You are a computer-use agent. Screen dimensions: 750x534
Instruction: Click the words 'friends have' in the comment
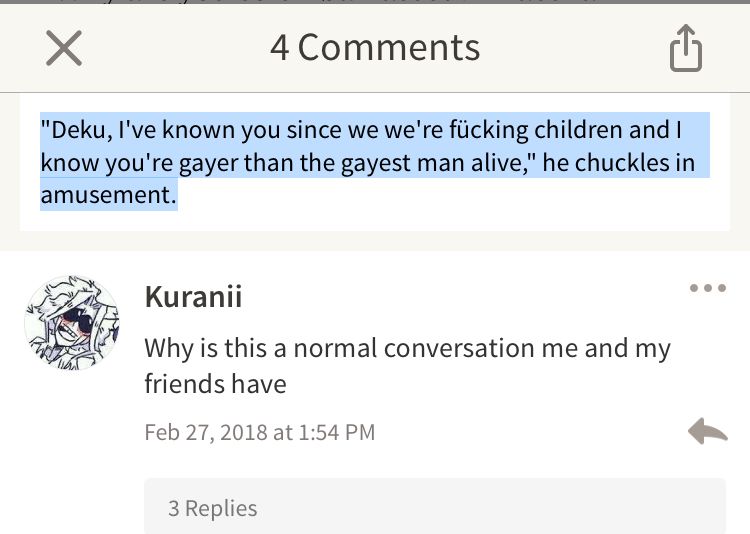coord(215,384)
